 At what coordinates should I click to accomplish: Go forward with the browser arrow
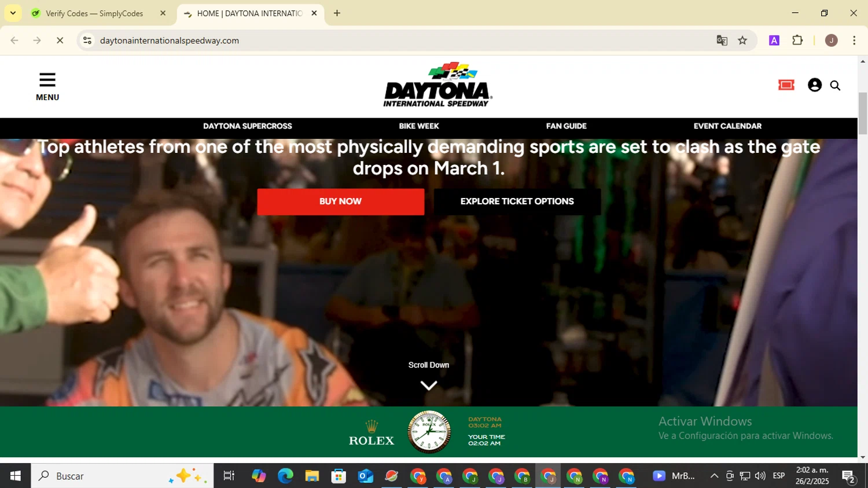37,41
